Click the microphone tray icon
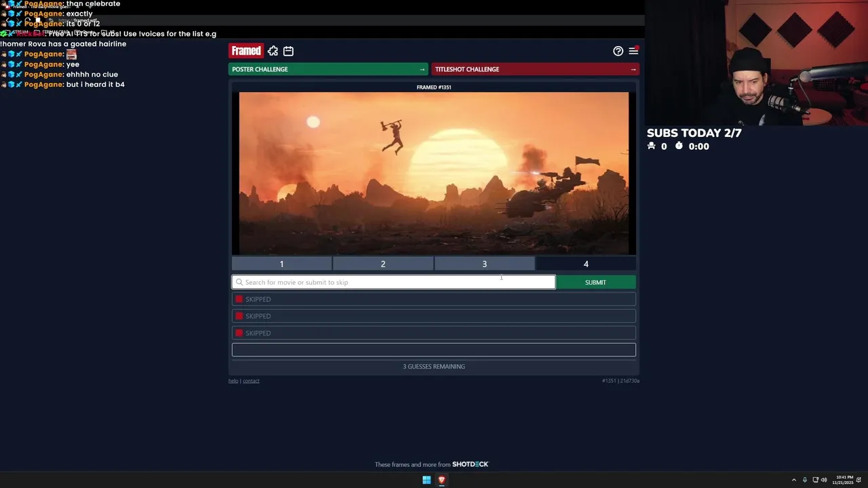The width and height of the screenshot is (868, 488). 805,480
